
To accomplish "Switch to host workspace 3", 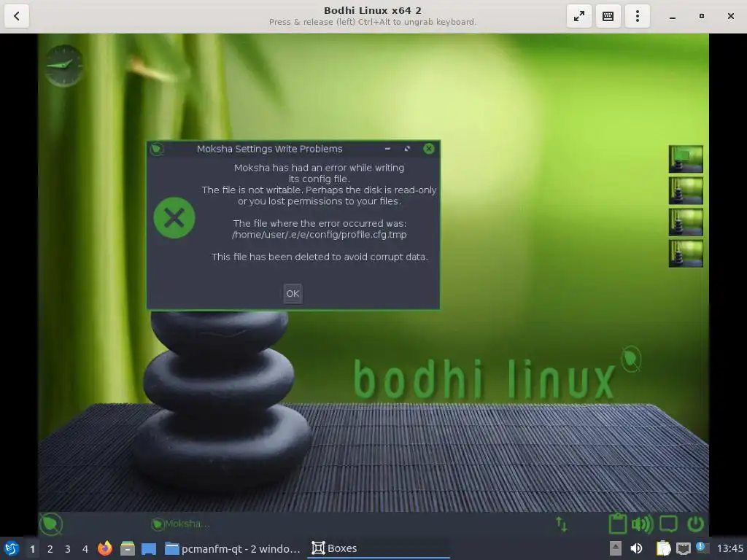I will [x=68, y=549].
